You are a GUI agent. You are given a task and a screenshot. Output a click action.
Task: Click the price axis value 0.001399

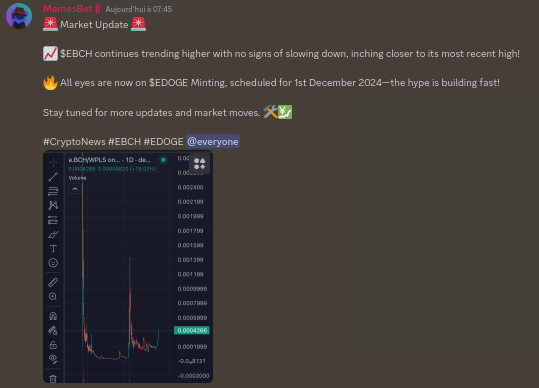(x=190, y=260)
